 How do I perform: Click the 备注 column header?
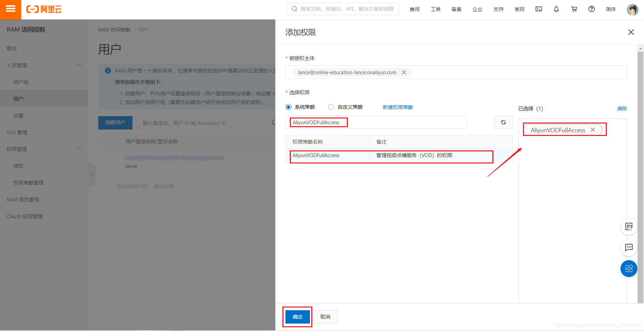pos(381,142)
